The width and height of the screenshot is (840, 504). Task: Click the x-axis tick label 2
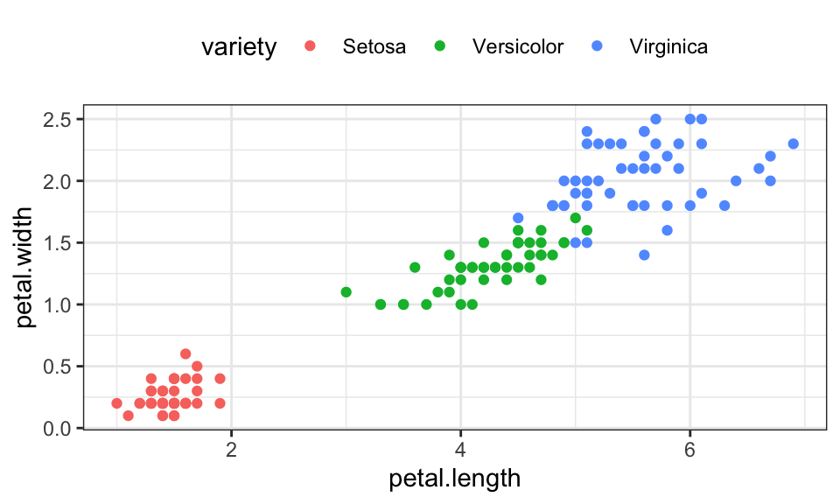[x=231, y=451]
